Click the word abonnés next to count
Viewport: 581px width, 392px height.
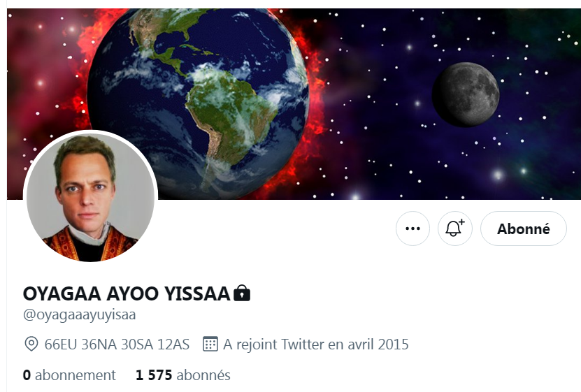pos(203,375)
